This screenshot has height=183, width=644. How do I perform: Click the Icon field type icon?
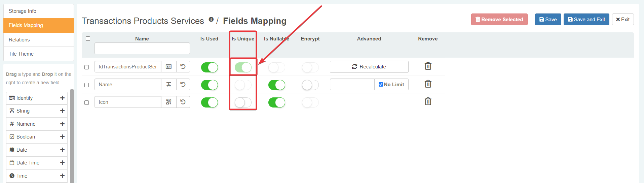pyautogui.click(x=169, y=102)
